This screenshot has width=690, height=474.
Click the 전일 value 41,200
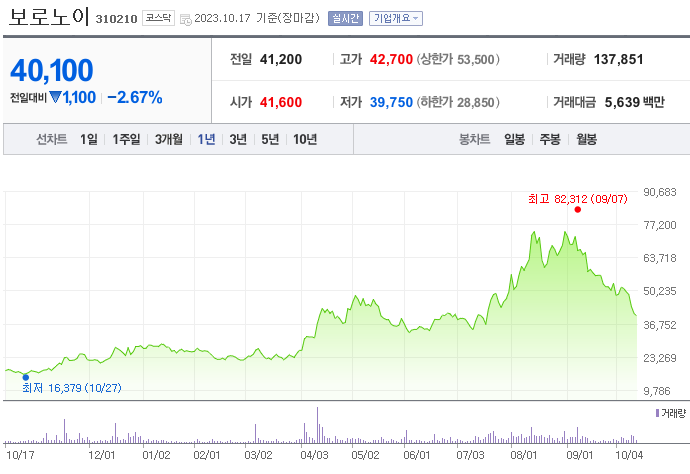point(281,59)
